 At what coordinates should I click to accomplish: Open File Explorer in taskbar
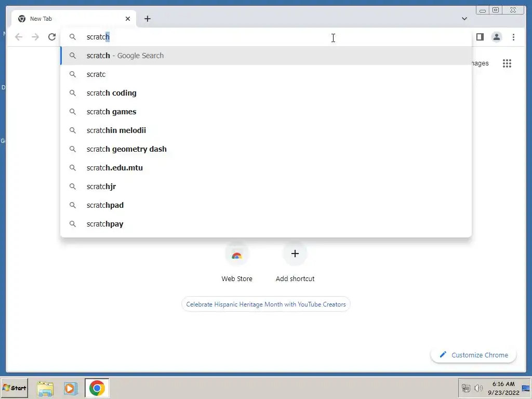pos(45,388)
